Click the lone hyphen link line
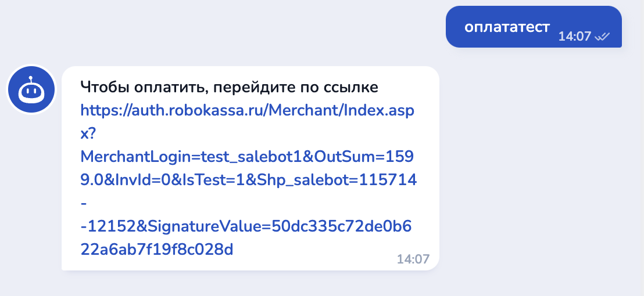Viewport: 644px width, 296px height. (x=84, y=204)
